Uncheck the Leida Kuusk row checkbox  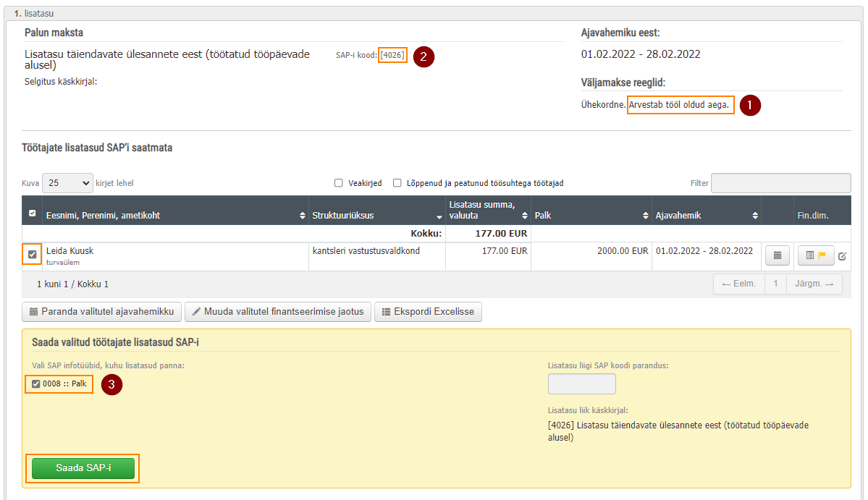[x=32, y=255]
